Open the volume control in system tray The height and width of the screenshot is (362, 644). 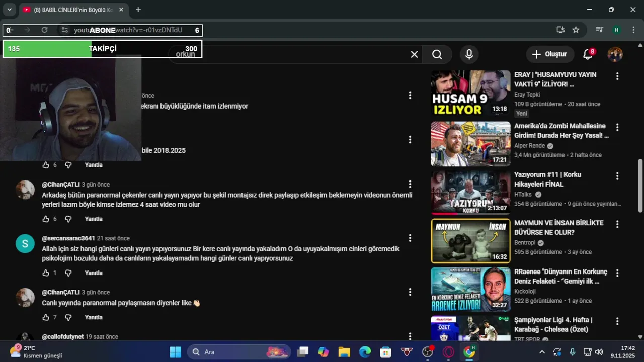coord(599,352)
